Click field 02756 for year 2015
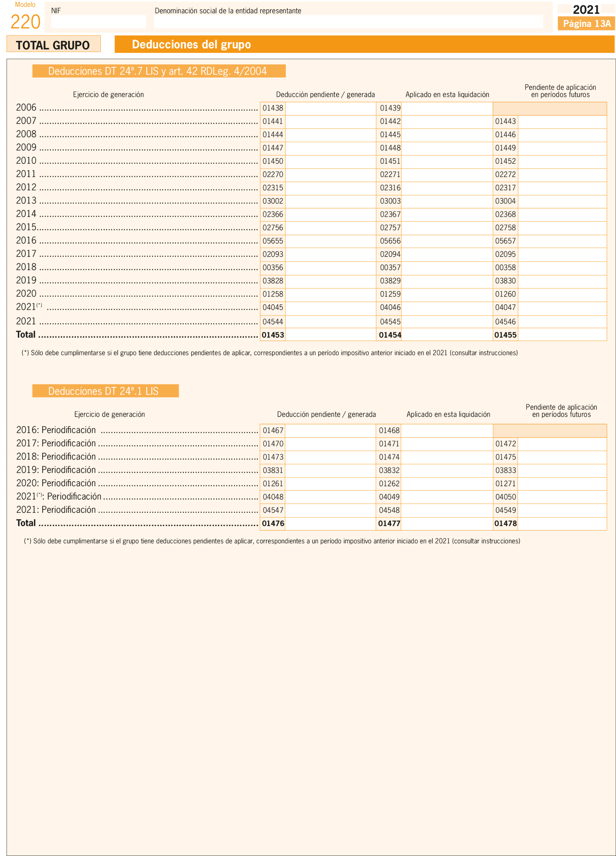 [330, 228]
